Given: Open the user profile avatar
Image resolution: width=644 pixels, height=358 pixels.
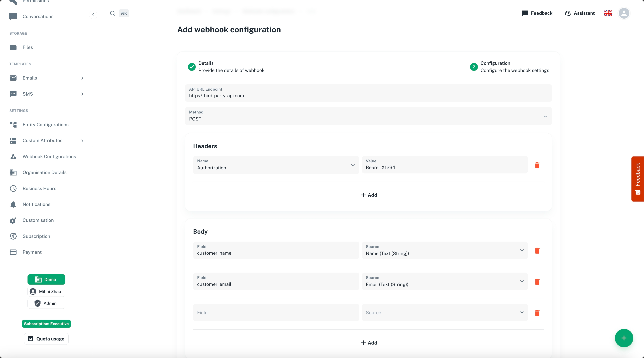Looking at the screenshot, I should [624, 13].
